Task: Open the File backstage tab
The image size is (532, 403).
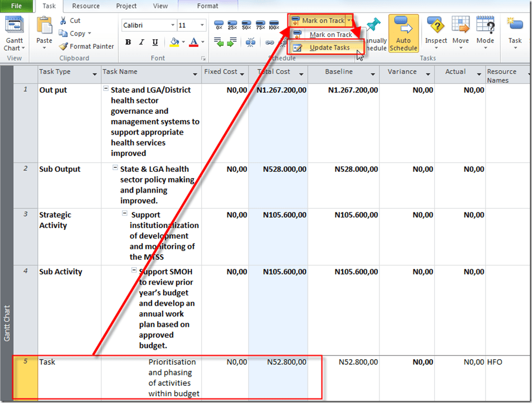Action: coord(17,6)
